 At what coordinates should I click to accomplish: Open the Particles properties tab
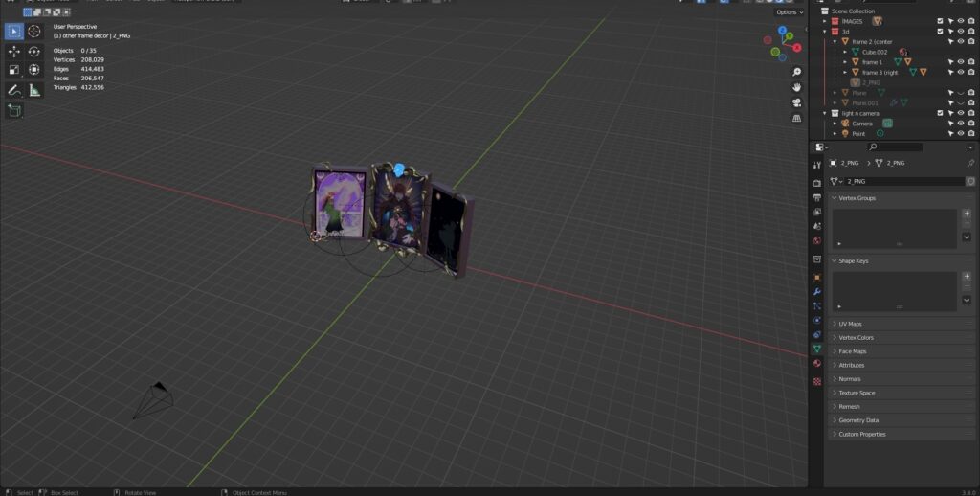click(817, 305)
